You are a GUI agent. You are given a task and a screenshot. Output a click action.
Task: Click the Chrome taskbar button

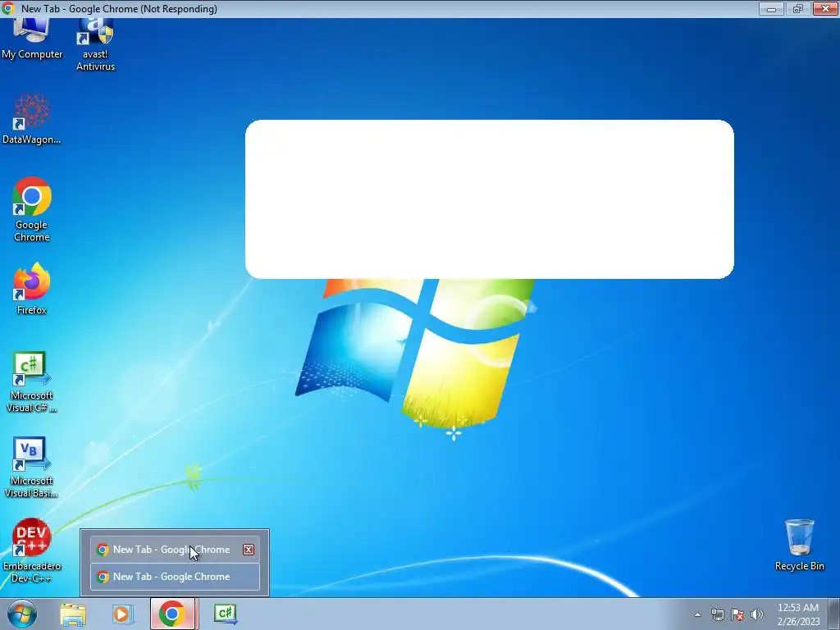point(172,614)
